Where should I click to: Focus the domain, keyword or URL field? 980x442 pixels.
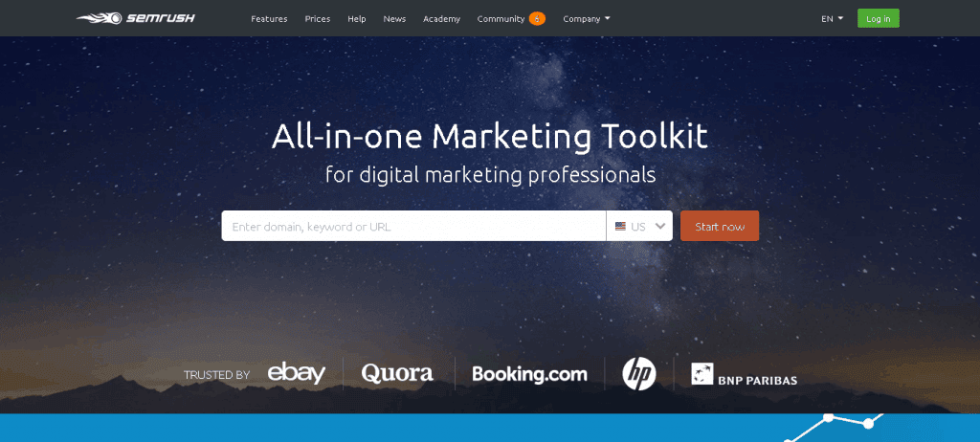[x=413, y=226]
